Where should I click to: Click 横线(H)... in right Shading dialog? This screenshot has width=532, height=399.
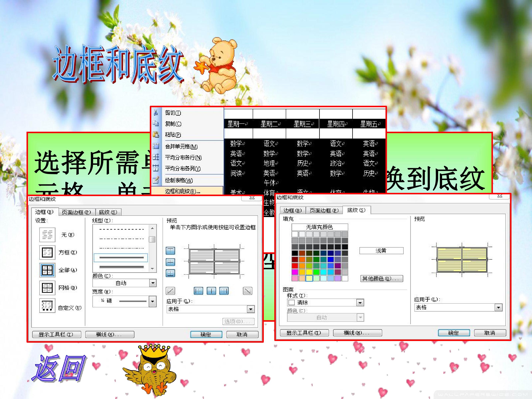tap(357, 333)
